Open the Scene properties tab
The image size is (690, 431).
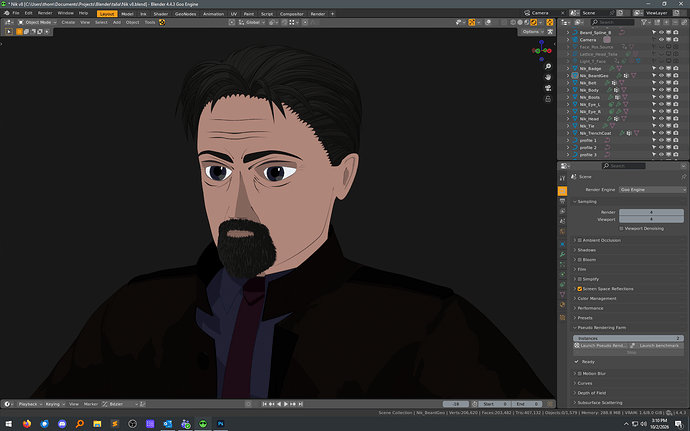click(562, 221)
